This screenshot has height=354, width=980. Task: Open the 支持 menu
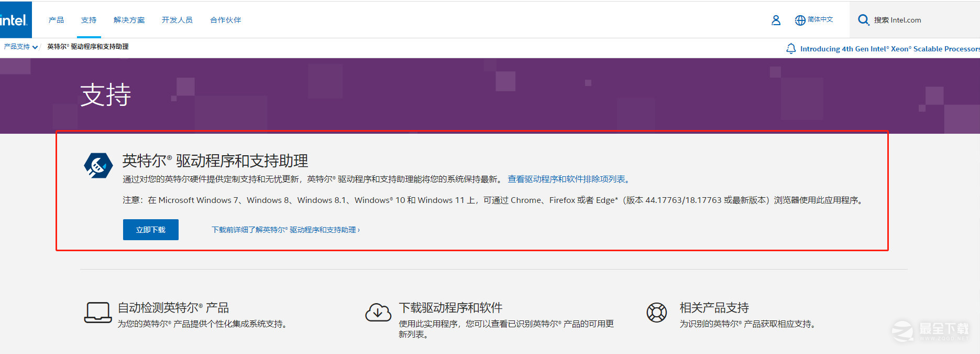[x=89, y=20]
